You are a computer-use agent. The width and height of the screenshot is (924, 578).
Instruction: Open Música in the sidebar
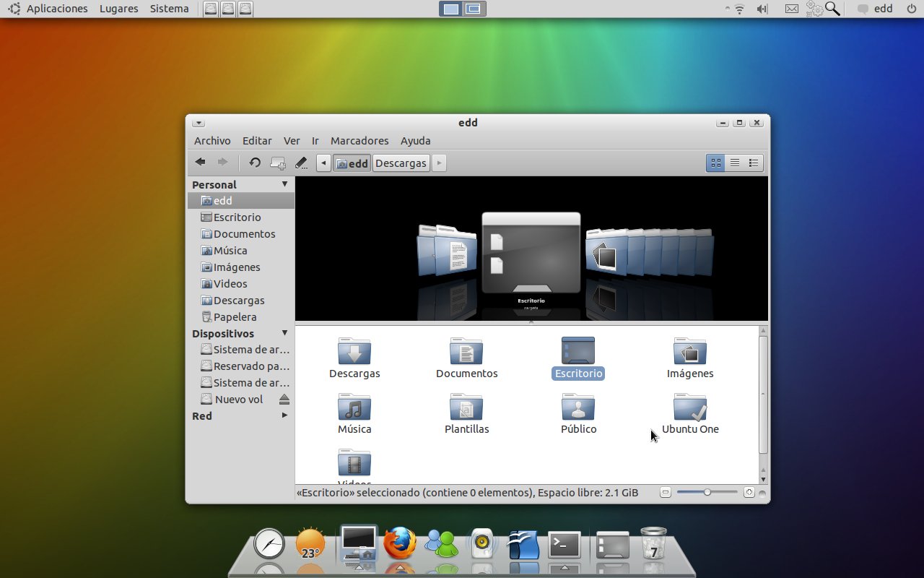pyautogui.click(x=241, y=251)
